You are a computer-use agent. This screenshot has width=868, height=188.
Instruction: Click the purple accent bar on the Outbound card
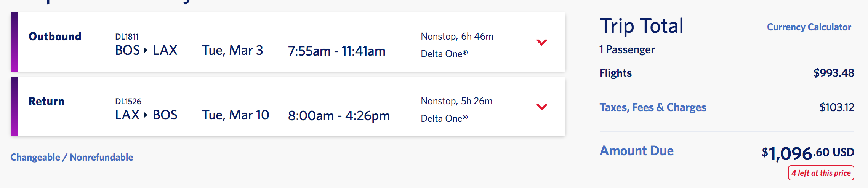tap(14, 42)
